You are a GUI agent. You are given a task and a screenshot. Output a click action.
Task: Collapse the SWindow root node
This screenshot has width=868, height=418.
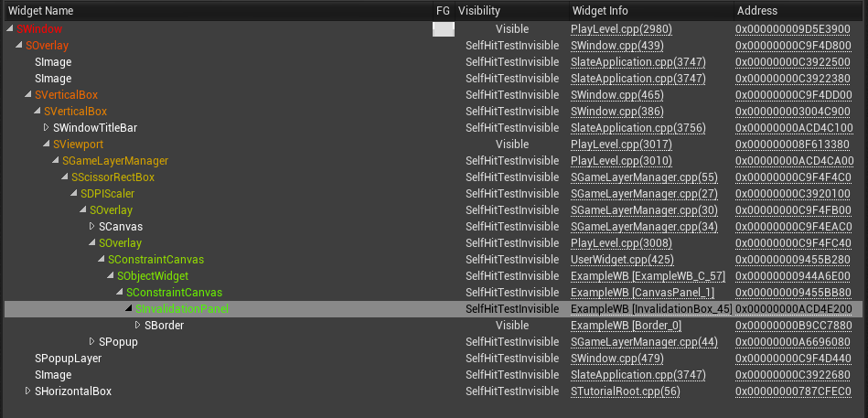click(x=10, y=28)
